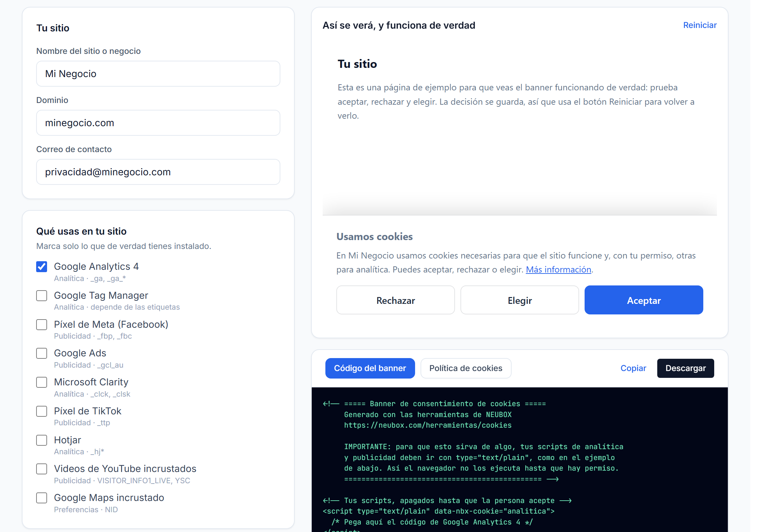The image size is (764, 532).
Task: Click the 'Analítica · _ga, _ga_*' description text
Action: (90, 278)
